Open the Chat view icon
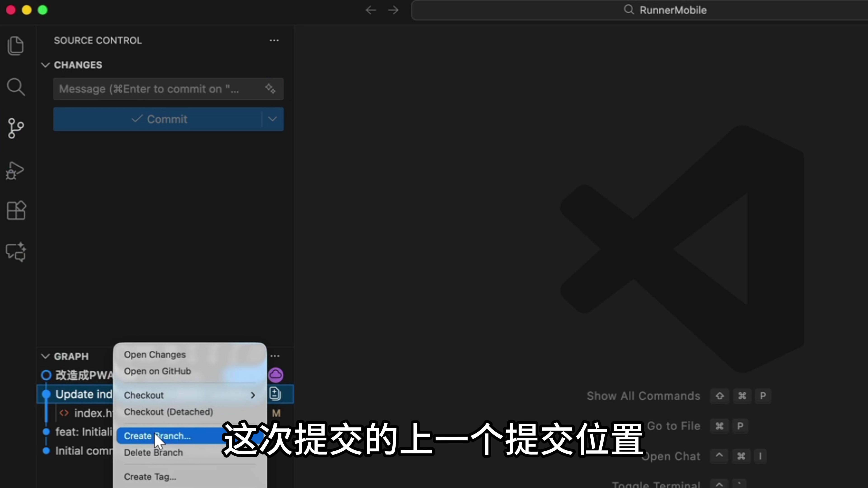This screenshot has width=868, height=488. (x=16, y=252)
